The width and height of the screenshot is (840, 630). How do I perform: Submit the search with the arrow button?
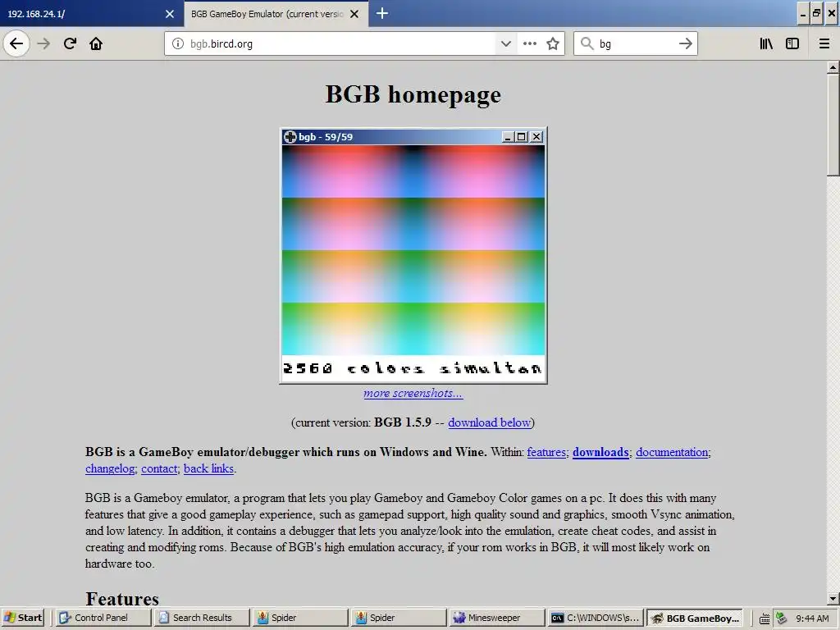(685, 43)
